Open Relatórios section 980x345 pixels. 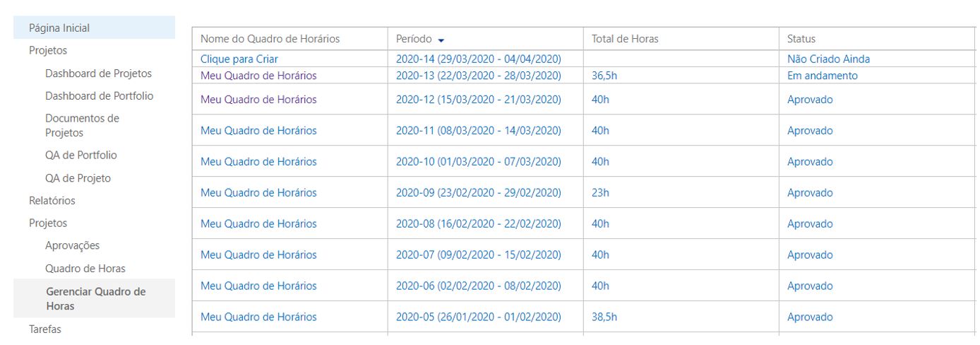coord(52,200)
